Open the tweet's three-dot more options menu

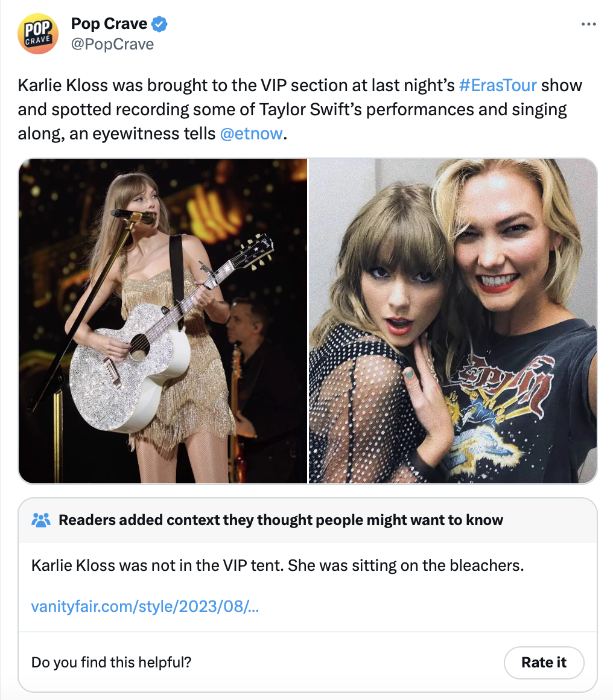[588, 23]
